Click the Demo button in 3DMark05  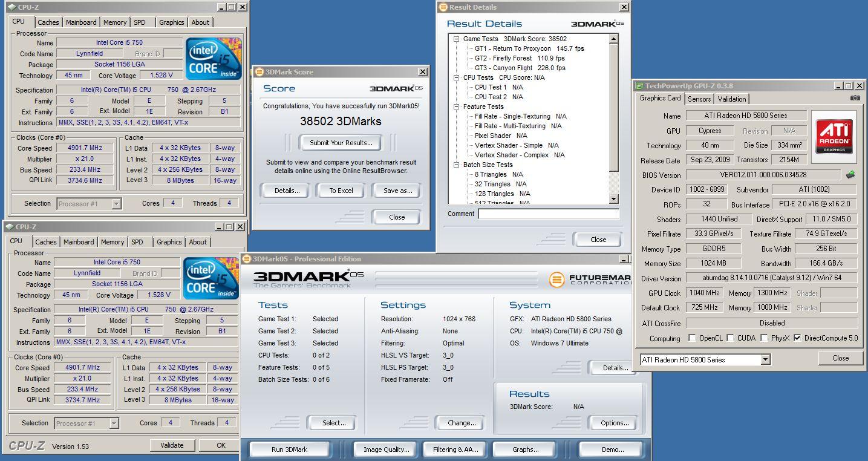(612, 450)
